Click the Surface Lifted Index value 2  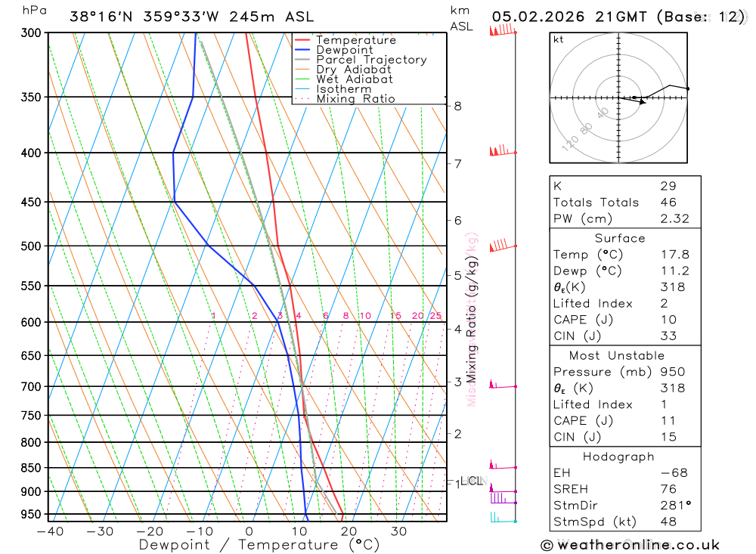tap(665, 304)
